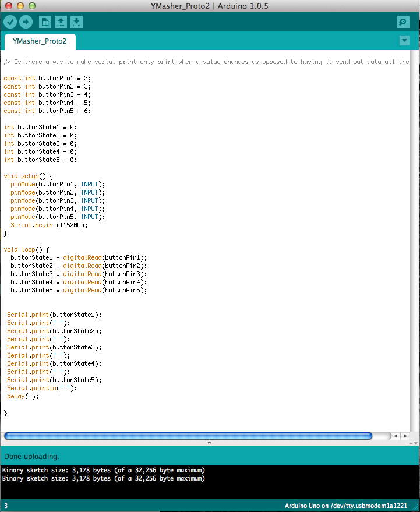Open the Serial Monitor magnifier icon

pos(403,22)
